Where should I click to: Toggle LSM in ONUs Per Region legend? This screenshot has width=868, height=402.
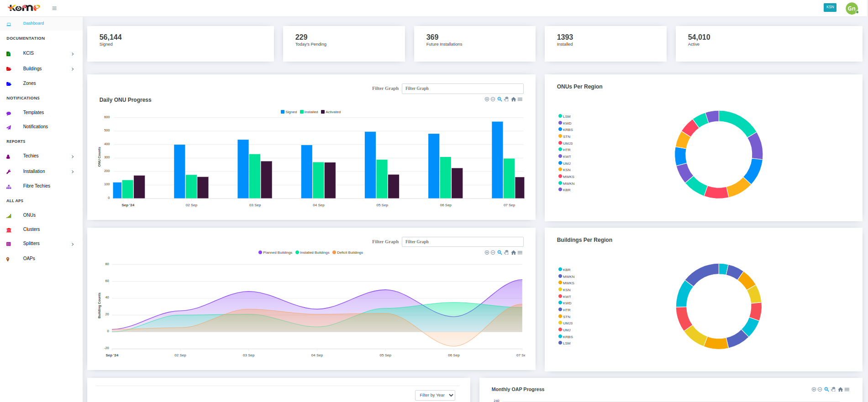coord(564,116)
